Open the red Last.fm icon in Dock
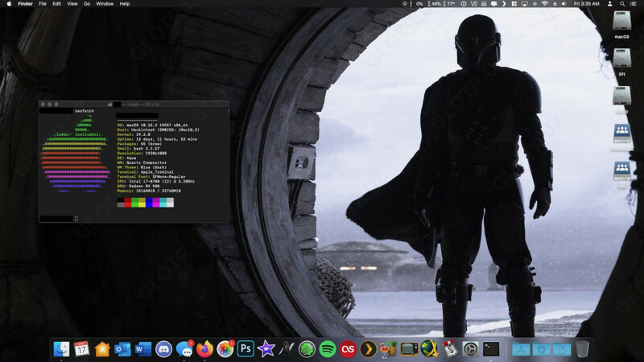The height and width of the screenshot is (362, 644). [x=348, y=349]
